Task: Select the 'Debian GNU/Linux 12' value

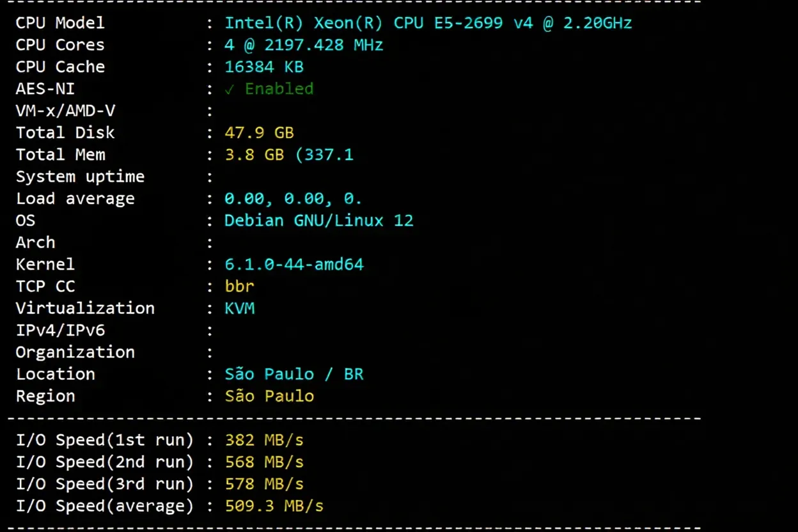Action: [319, 221]
